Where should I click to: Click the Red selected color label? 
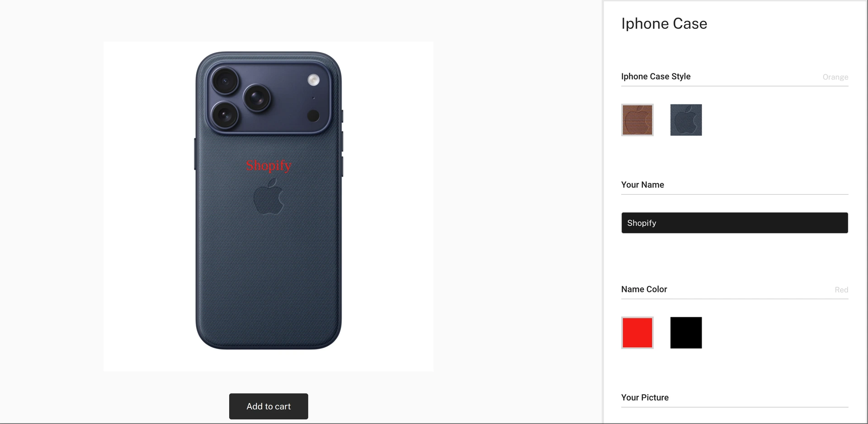(841, 290)
